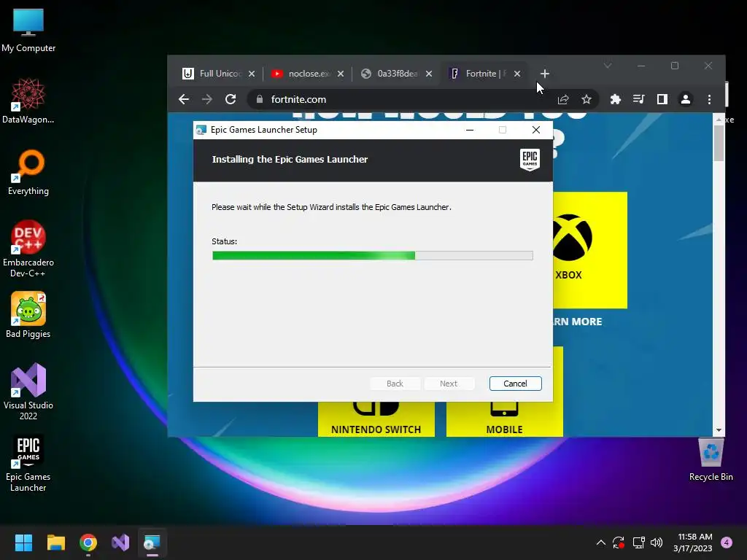The width and height of the screenshot is (747, 560).
Task: Click the scrollbar down arrow in Chrome
Action: pos(719,430)
